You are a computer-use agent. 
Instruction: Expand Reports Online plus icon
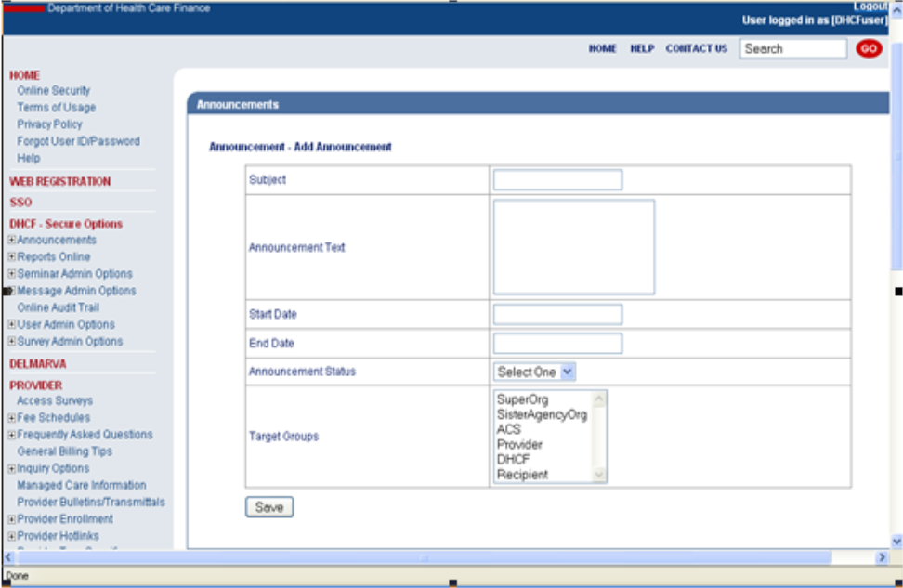(x=11, y=257)
